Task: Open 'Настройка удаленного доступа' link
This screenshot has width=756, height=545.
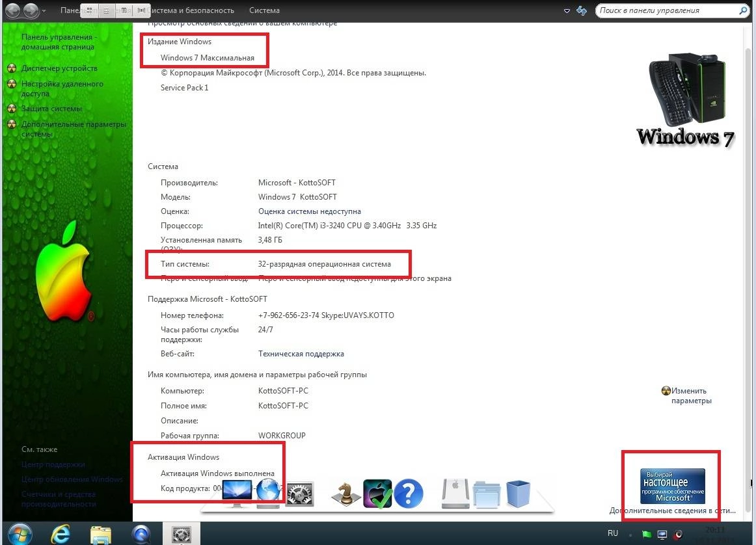Action: 62,88
